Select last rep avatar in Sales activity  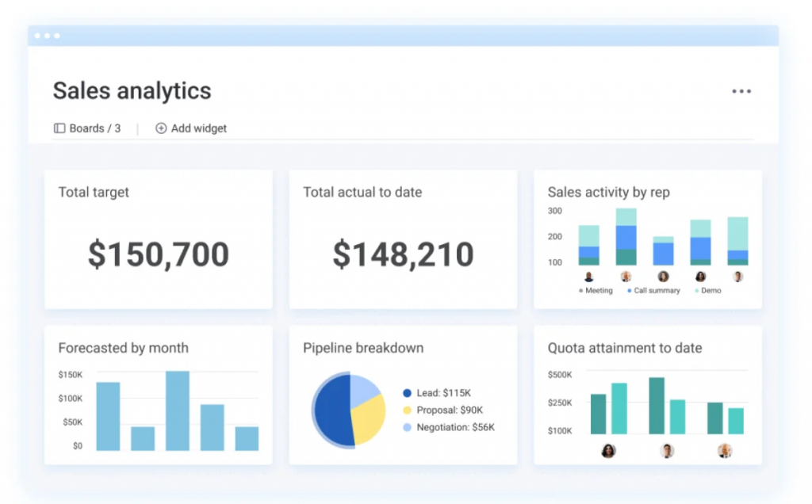[737, 277]
